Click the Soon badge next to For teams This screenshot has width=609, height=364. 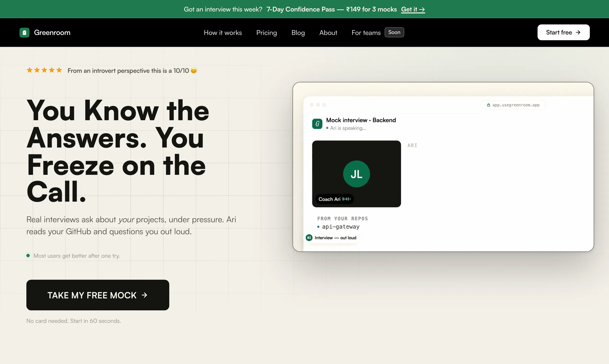pos(394,32)
